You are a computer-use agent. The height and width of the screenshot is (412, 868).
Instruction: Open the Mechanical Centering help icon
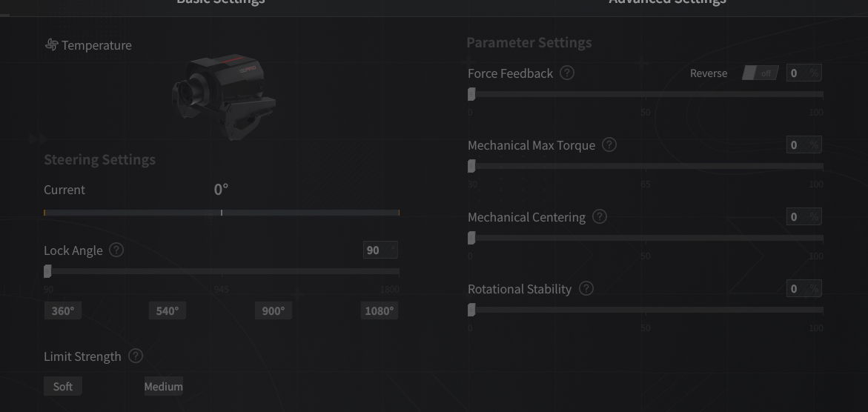click(600, 216)
